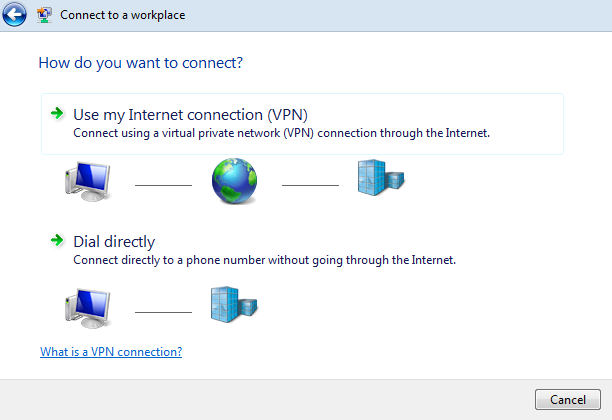This screenshot has height=420, width=612.
Task: Click the office building icon in the Dial directly diagram
Action: click(x=234, y=305)
